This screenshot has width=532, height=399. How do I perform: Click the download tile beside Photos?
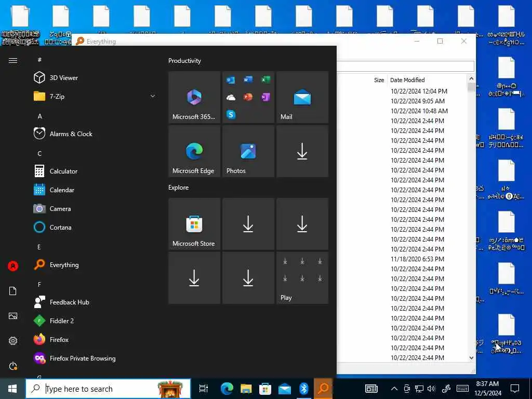pyautogui.click(x=302, y=151)
